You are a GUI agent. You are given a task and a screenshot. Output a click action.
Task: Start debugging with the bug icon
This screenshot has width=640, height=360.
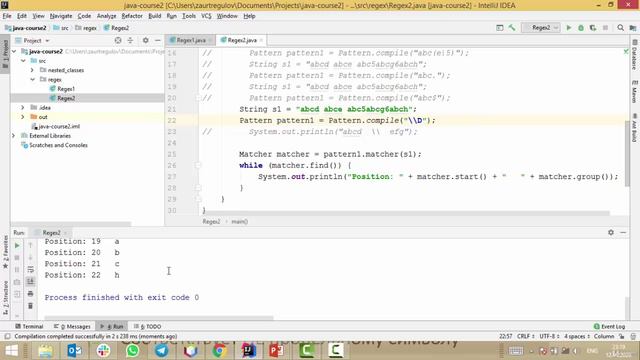click(x=581, y=28)
